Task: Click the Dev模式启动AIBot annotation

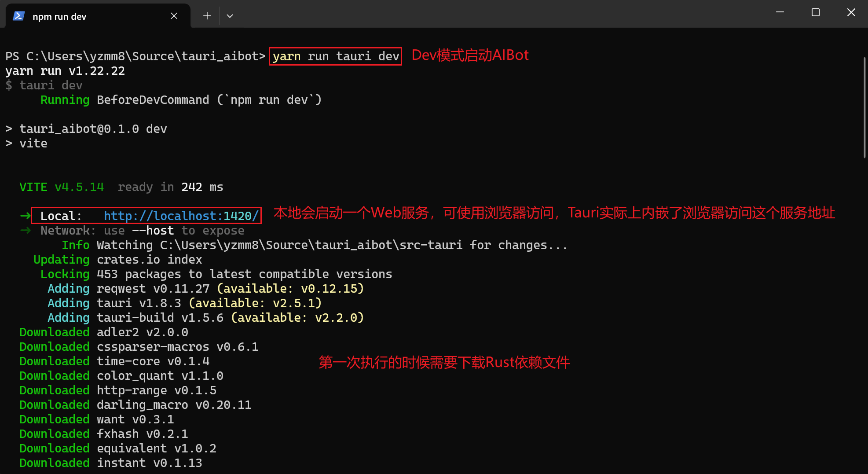Action: click(x=470, y=55)
